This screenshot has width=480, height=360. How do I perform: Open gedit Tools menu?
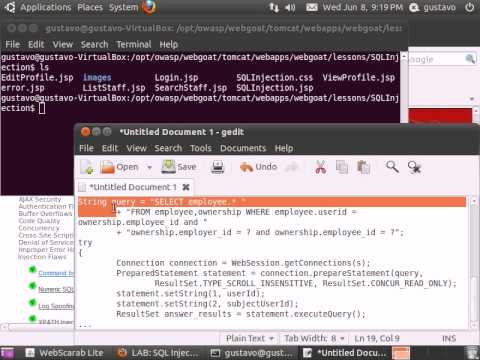tap(201, 148)
